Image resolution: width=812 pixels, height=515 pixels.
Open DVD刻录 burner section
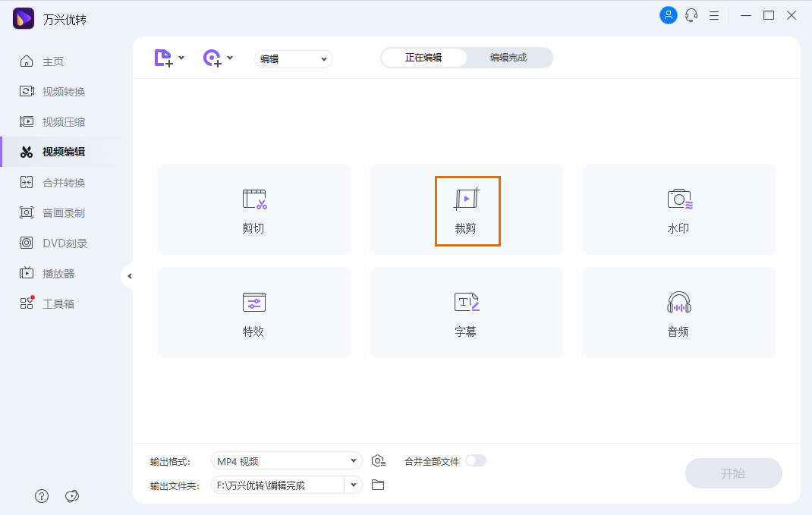coord(53,243)
